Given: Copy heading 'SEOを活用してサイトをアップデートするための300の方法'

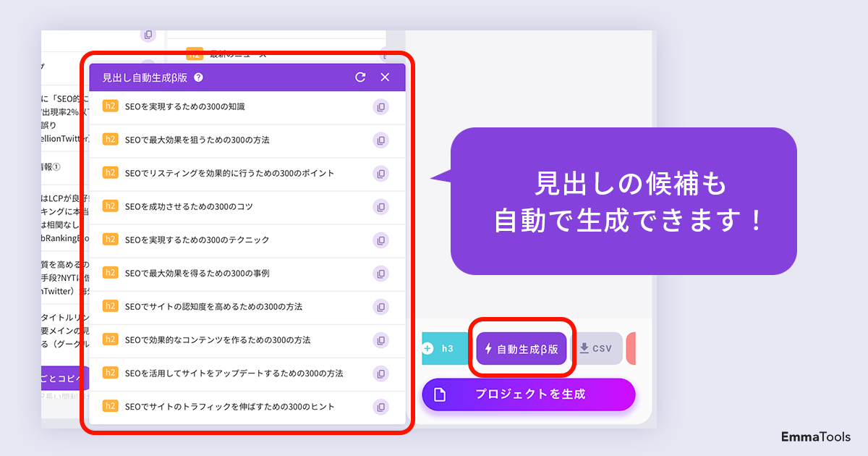Looking at the screenshot, I should coord(381,373).
